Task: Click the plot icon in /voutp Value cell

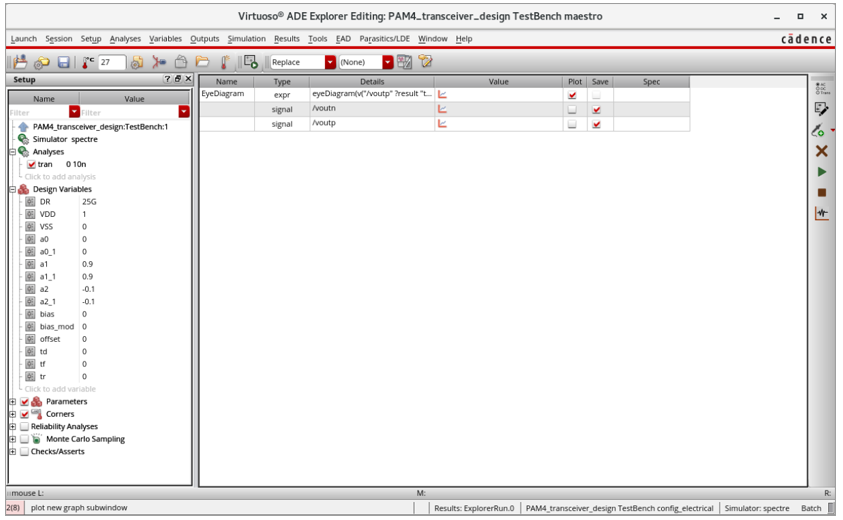Action: (442, 124)
